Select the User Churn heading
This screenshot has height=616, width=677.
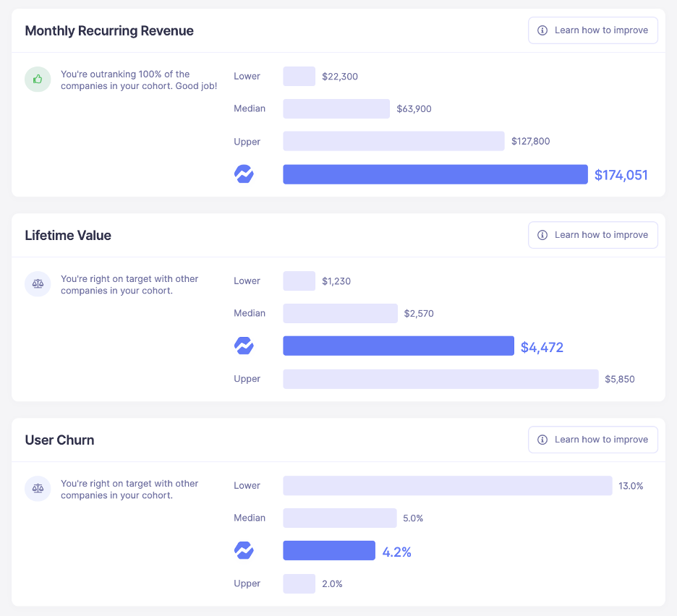(59, 440)
